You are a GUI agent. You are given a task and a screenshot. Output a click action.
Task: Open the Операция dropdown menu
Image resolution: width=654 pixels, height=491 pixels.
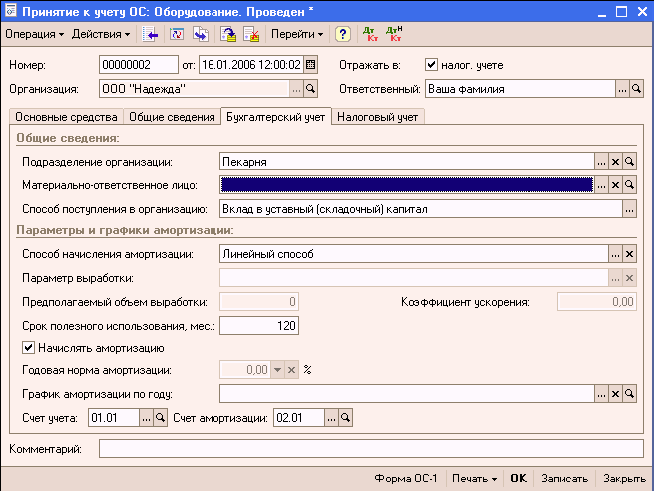tap(34, 34)
